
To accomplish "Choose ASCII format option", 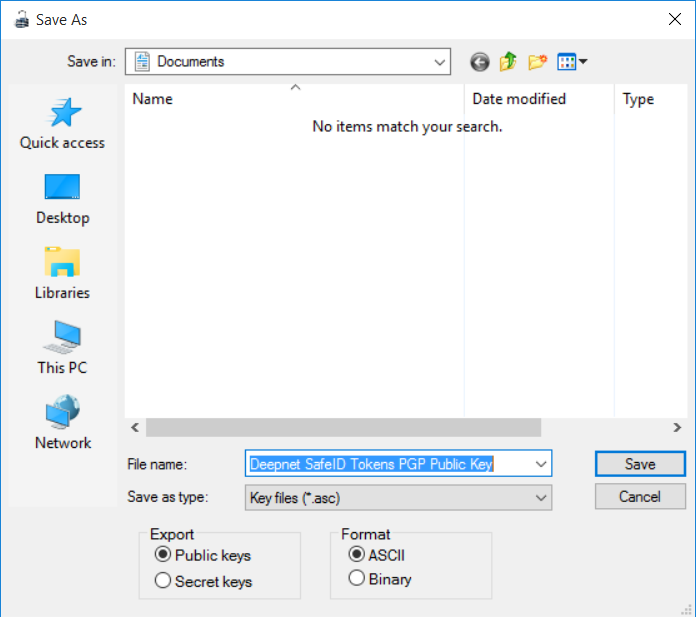I will point(356,555).
